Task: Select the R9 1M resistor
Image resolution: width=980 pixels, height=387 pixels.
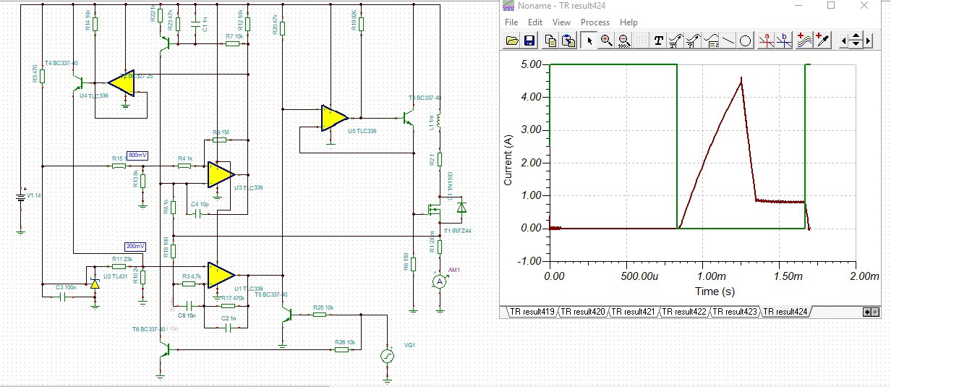Action: tap(218, 140)
